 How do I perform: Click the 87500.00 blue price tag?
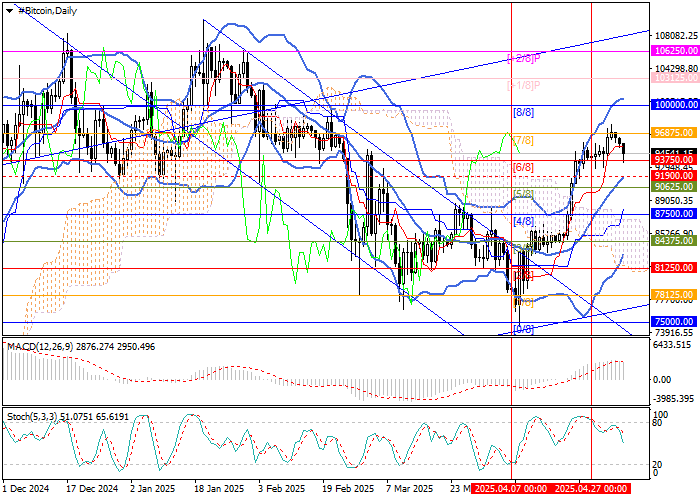coord(671,214)
